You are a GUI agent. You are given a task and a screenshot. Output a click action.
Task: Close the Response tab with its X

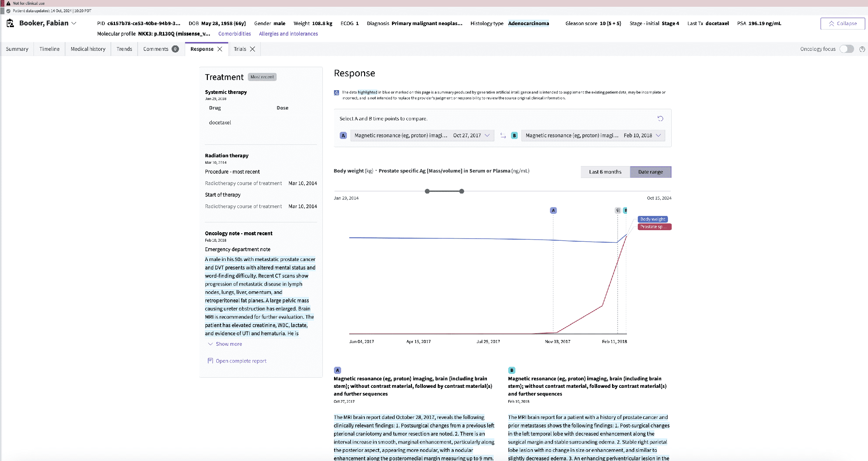click(x=220, y=49)
